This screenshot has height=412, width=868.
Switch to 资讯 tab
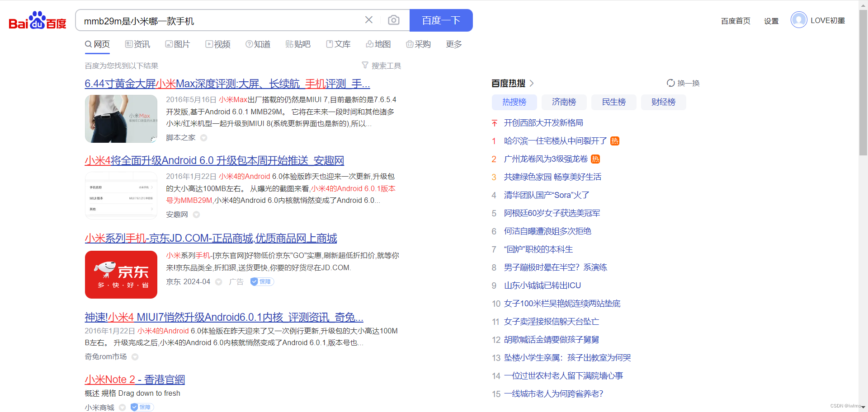pyautogui.click(x=137, y=44)
